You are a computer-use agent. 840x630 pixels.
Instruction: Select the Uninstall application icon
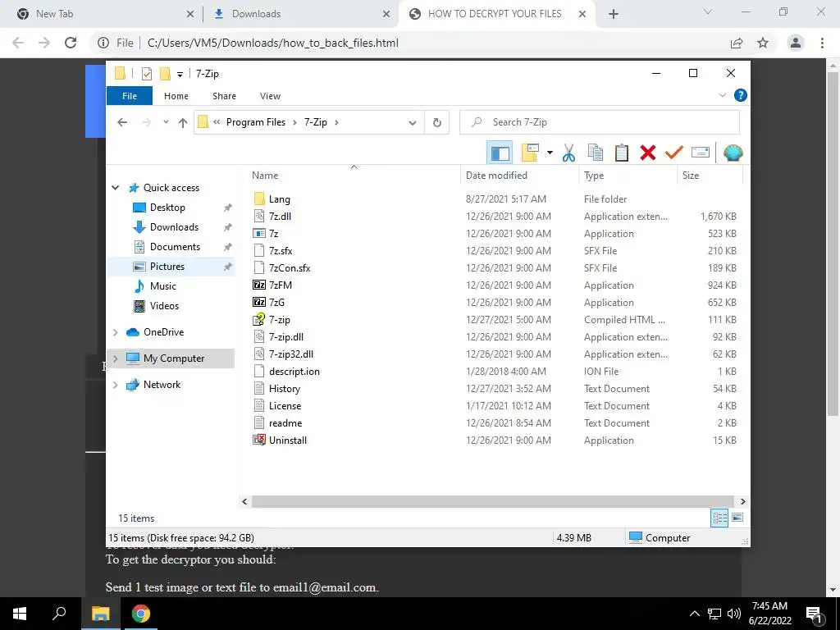pos(259,440)
